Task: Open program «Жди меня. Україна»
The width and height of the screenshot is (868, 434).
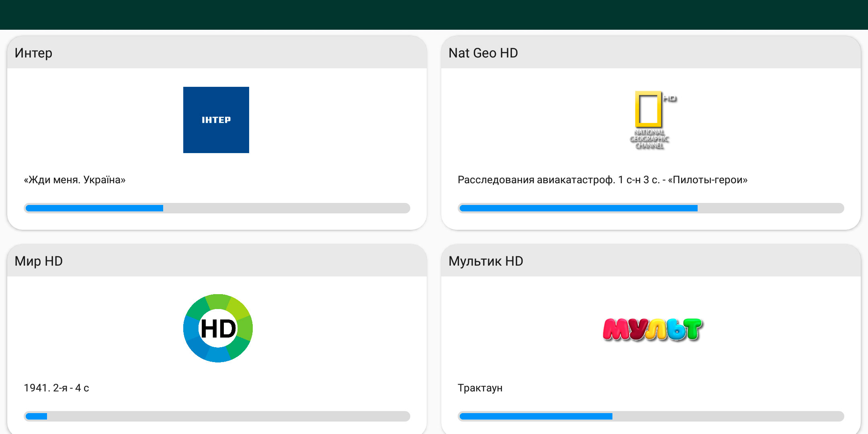Action: (x=75, y=180)
